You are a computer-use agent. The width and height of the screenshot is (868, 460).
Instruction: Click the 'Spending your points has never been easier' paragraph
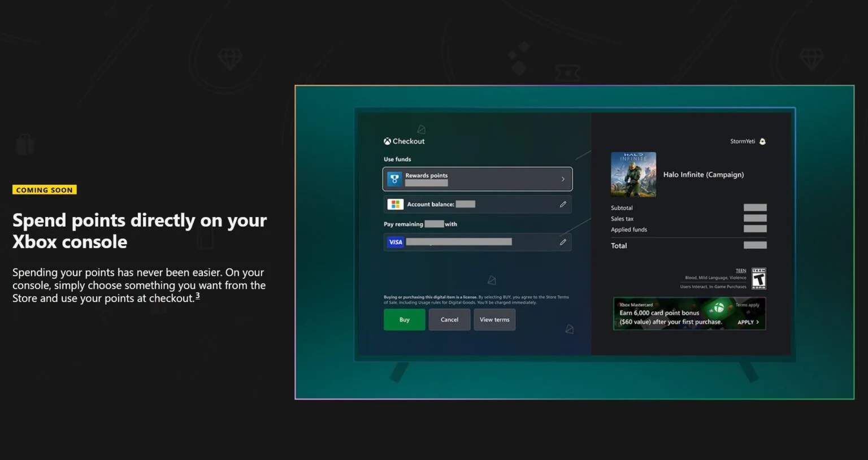click(139, 285)
